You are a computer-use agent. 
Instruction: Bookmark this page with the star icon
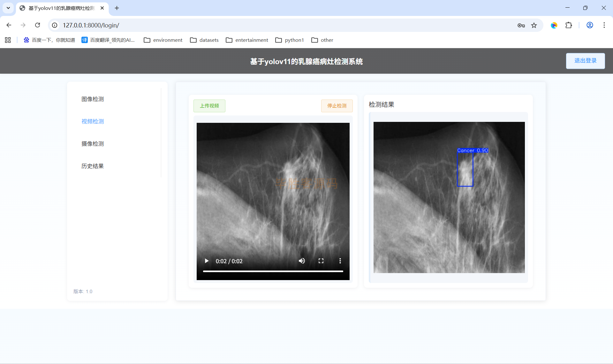(x=534, y=25)
